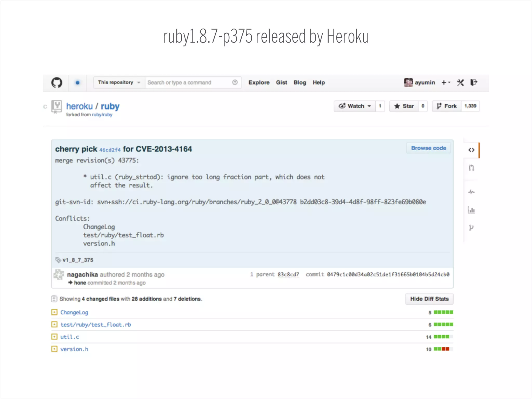Image resolution: width=532 pixels, height=399 pixels.
Task: Open account settings tools icon
Action: pyautogui.click(x=460, y=83)
